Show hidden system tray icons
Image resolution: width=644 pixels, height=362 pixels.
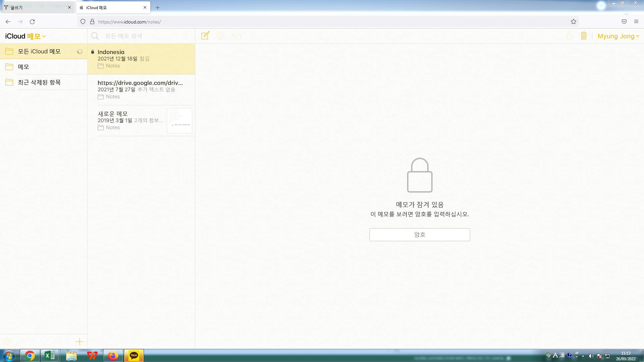click(x=583, y=356)
